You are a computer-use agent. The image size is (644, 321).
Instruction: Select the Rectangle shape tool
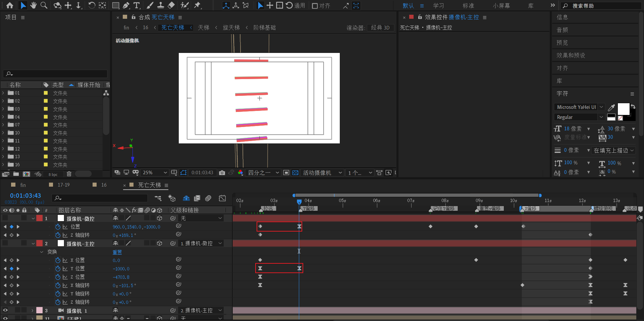click(115, 5)
